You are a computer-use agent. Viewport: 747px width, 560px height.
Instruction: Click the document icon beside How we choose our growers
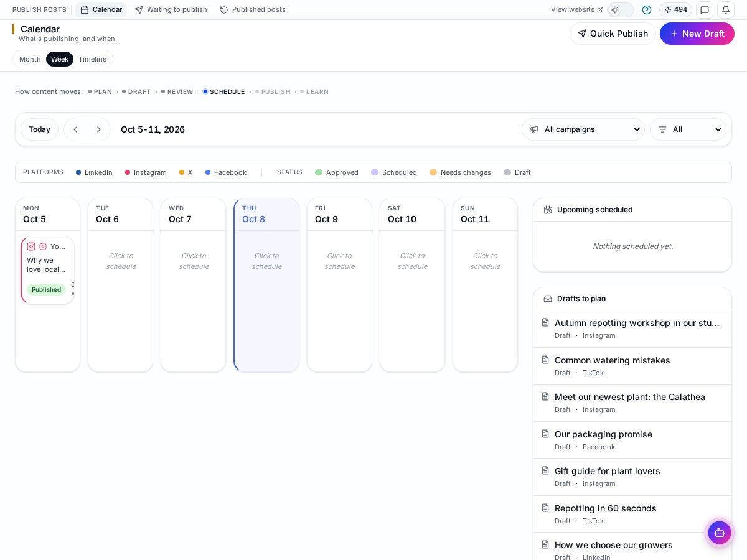[x=545, y=544]
